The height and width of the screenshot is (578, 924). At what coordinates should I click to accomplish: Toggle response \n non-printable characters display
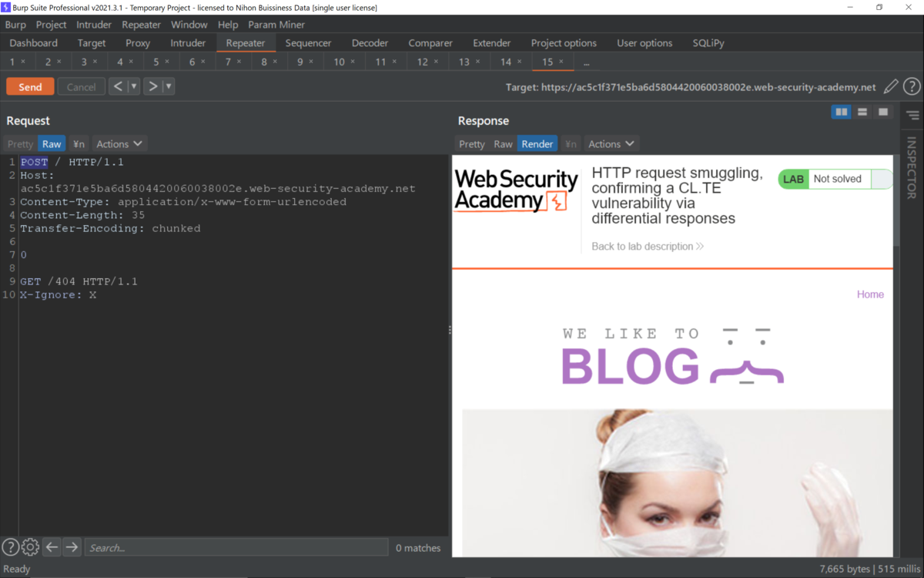click(571, 144)
